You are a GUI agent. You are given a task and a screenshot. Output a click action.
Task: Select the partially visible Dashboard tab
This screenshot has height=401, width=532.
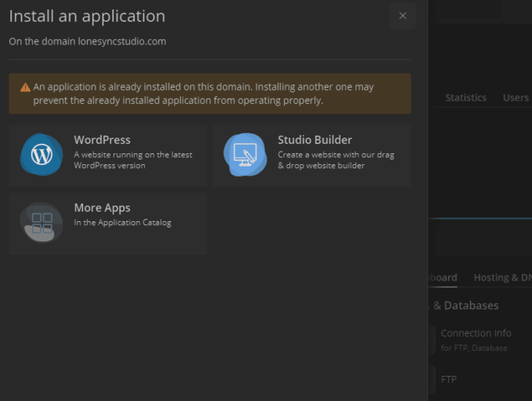click(x=443, y=277)
